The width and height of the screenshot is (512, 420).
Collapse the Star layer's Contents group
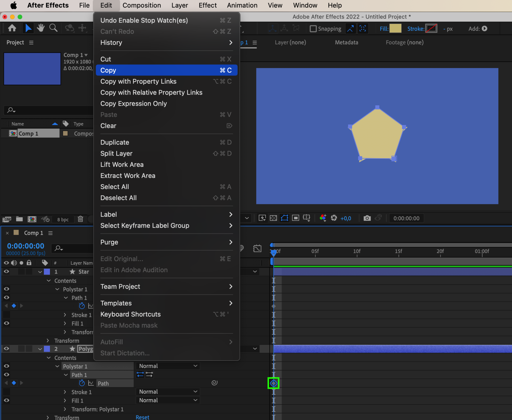(x=49, y=281)
